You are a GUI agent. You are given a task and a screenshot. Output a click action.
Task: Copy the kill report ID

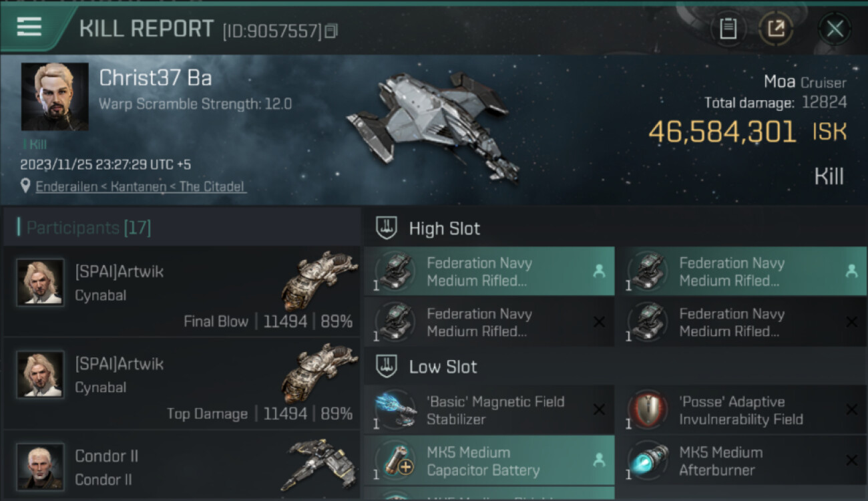point(331,31)
